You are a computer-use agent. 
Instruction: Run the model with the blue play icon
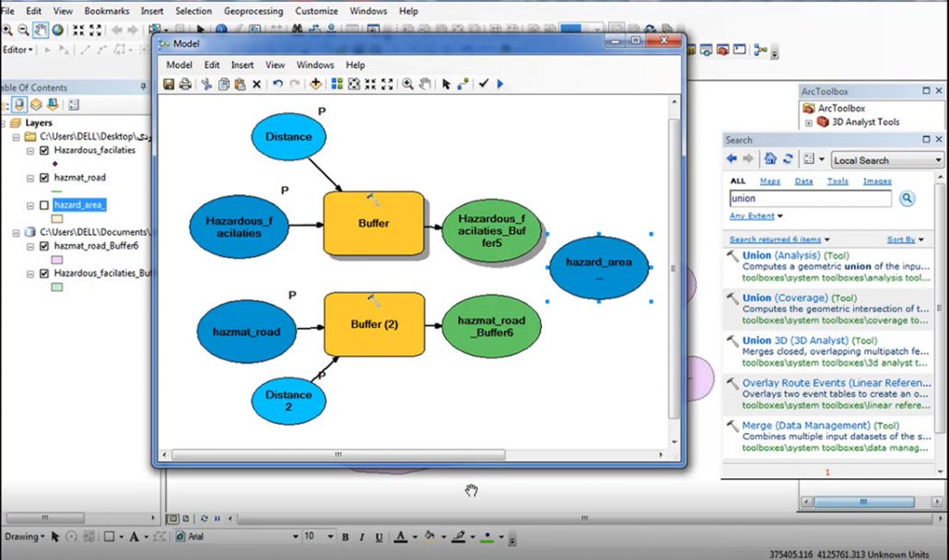pos(500,84)
